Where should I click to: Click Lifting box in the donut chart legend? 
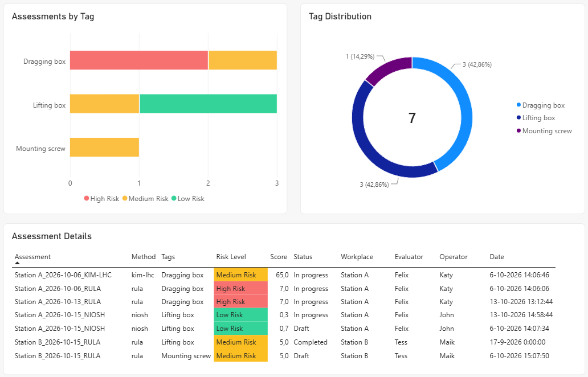tap(536, 118)
